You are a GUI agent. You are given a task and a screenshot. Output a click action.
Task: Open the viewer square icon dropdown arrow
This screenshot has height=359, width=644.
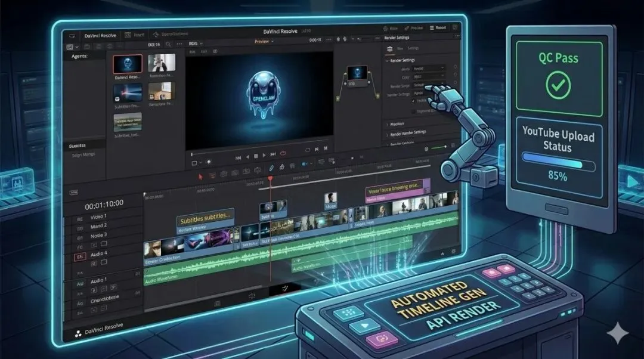click(200, 163)
